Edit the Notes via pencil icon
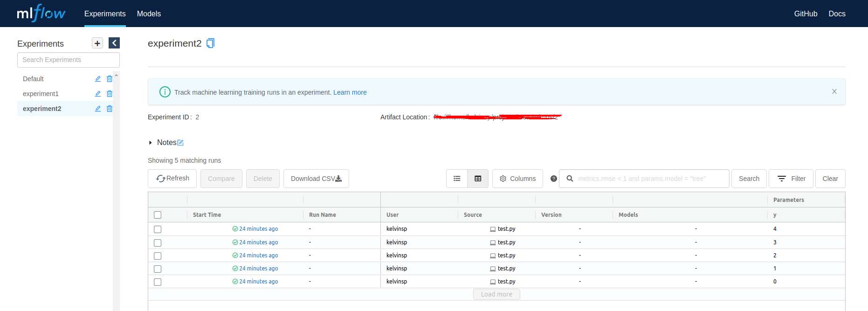Screen dimensions: 868x311 (180, 143)
